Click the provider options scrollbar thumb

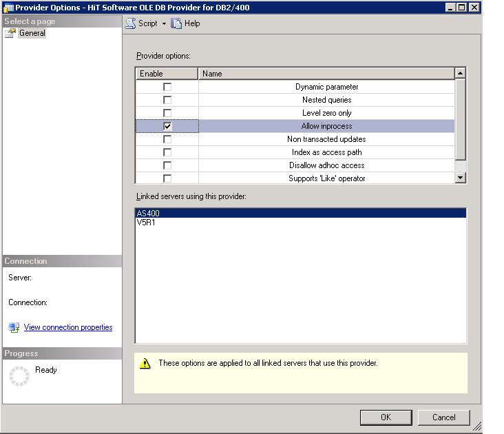(x=461, y=119)
